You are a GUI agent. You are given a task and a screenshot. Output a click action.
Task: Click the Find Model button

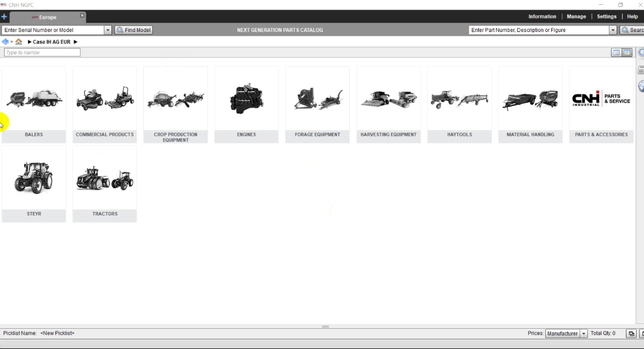click(134, 30)
